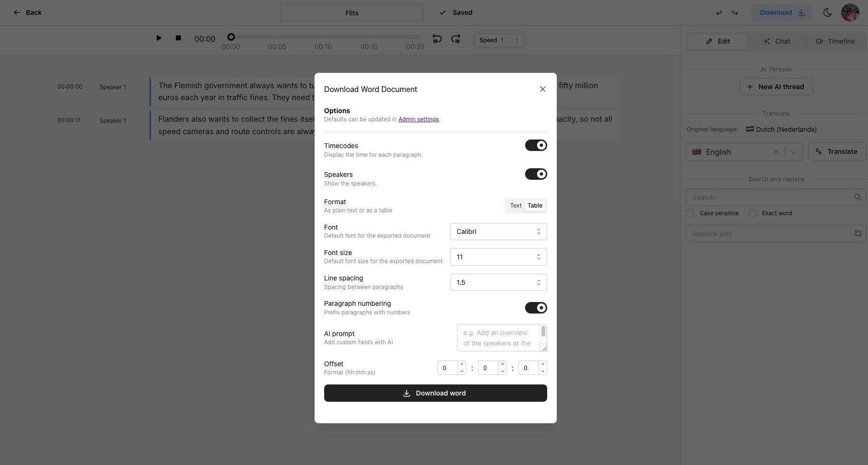868x465 pixels.
Task: Expand the Font size dropdown
Action: point(498,257)
